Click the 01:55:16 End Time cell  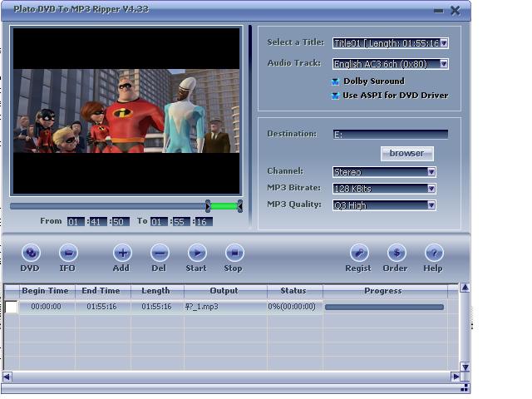tap(102, 307)
